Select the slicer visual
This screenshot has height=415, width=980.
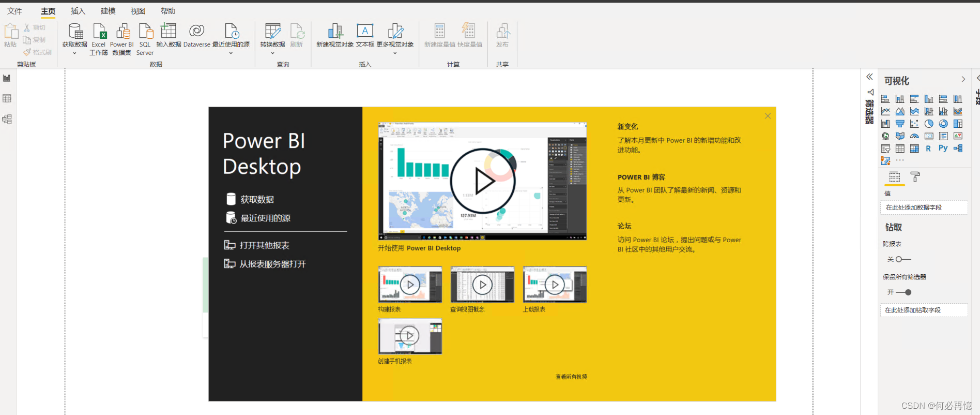click(885, 149)
